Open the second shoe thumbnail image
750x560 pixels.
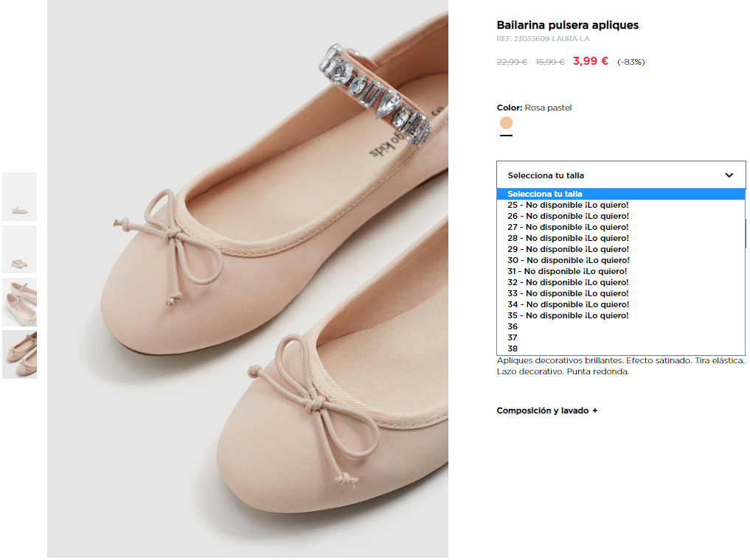tap(20, 250)
